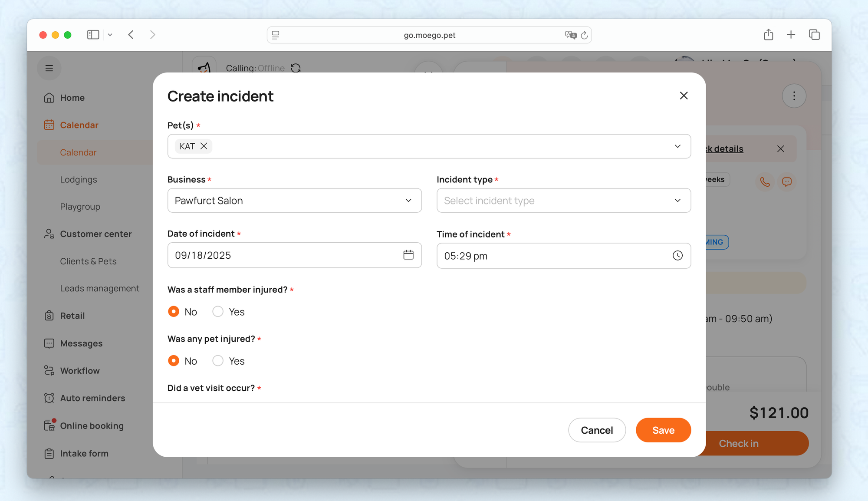Click the Cancel button
Viewport: 868px width, 501px height.
[597, 430]
